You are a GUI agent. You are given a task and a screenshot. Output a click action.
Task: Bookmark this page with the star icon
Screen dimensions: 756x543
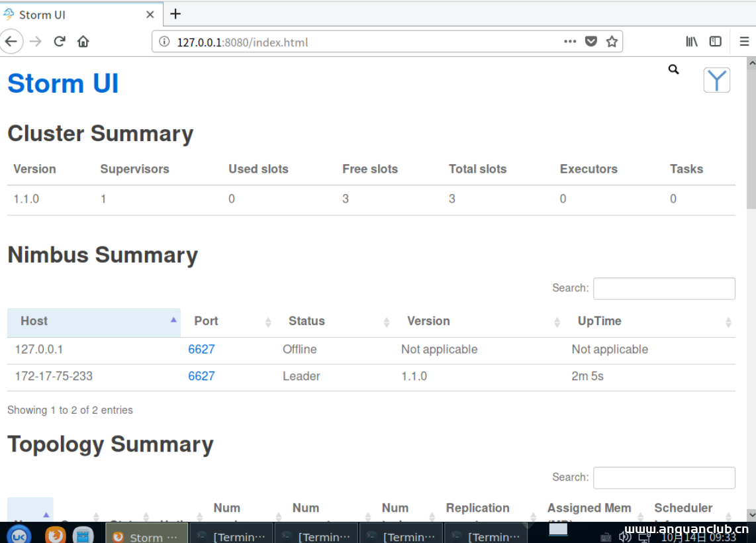click(612, 42)
